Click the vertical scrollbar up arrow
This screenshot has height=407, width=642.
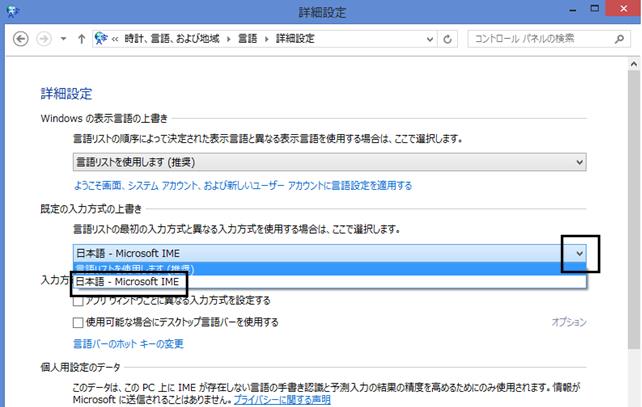coord(634,64)
